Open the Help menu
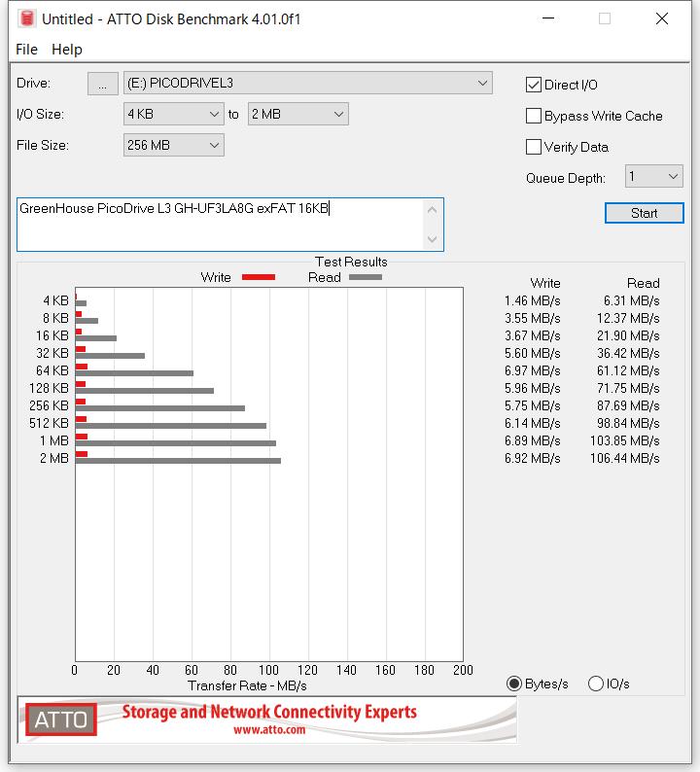Image resolution: width=700 pixels, height=772 pixels. pos(67,50)
